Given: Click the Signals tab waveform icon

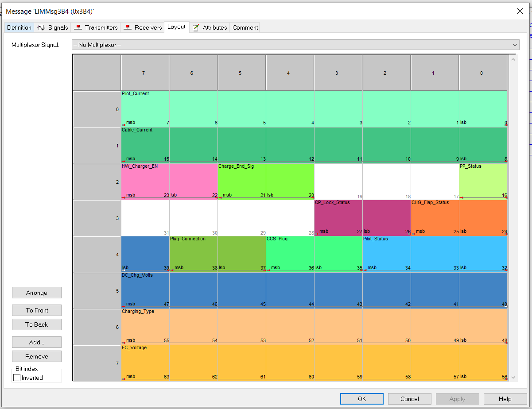Looking at the screenshot, I should [x=41, y=27].
